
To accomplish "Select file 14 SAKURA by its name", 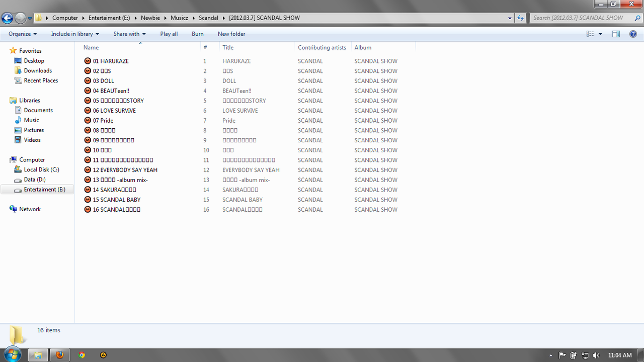I will [x=115, y=190].
